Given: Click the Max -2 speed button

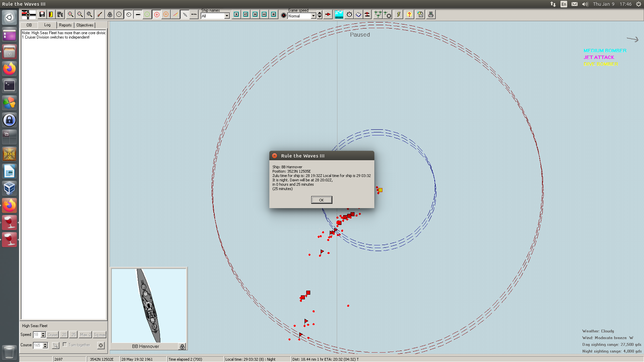Looking at the screenshot, I should coord(85,335).
